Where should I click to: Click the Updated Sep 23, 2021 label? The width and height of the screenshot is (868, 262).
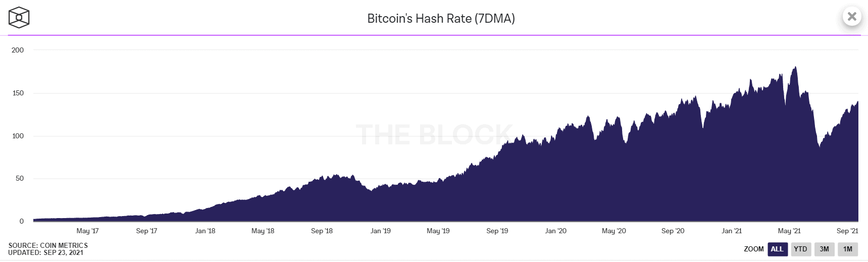(x=45, y=252)
